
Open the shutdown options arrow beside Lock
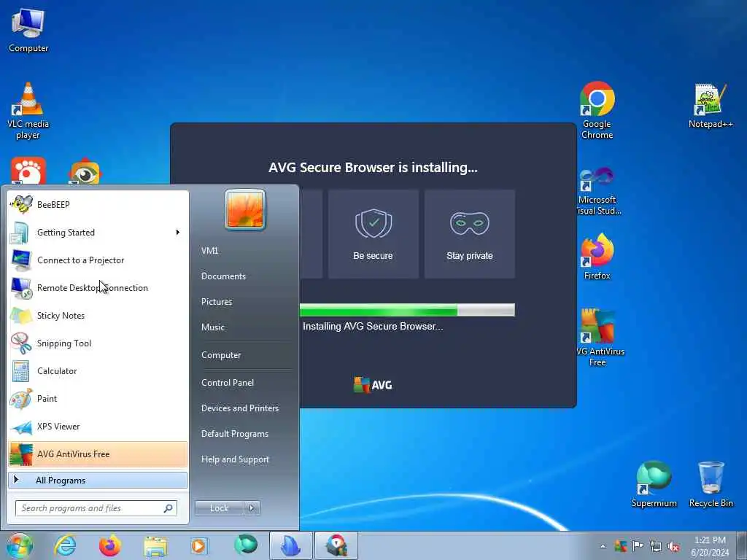252,508
